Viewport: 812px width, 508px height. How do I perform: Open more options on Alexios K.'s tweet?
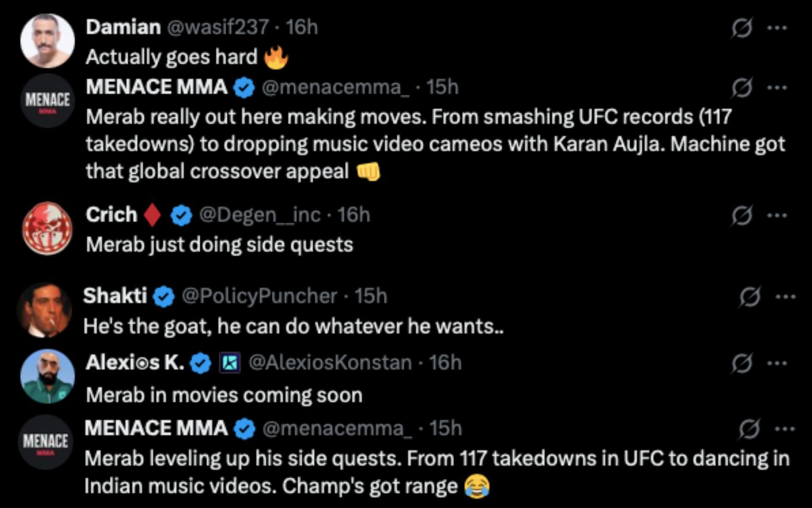click(x=777, y=363)
